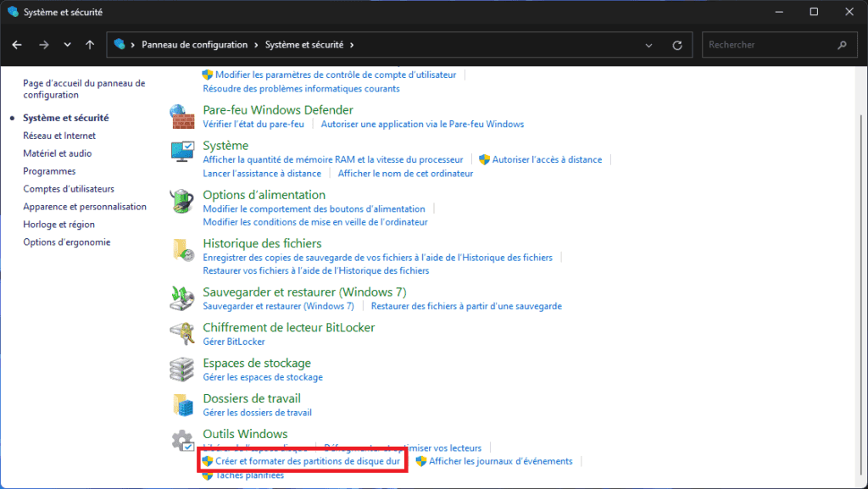The image size is (868, 489).
Task: Open Modifier les paramètres de contrôle de compte
Action: pos(336,75)
